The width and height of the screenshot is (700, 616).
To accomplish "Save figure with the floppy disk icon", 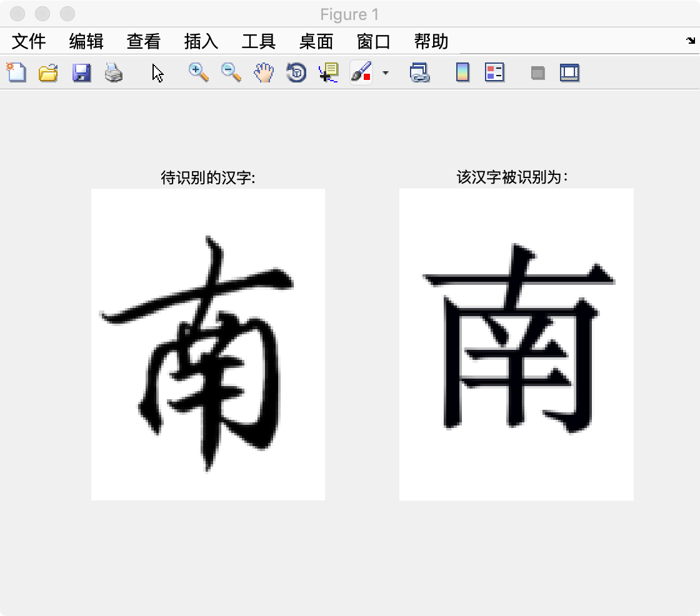I will [x=81, y=72].
